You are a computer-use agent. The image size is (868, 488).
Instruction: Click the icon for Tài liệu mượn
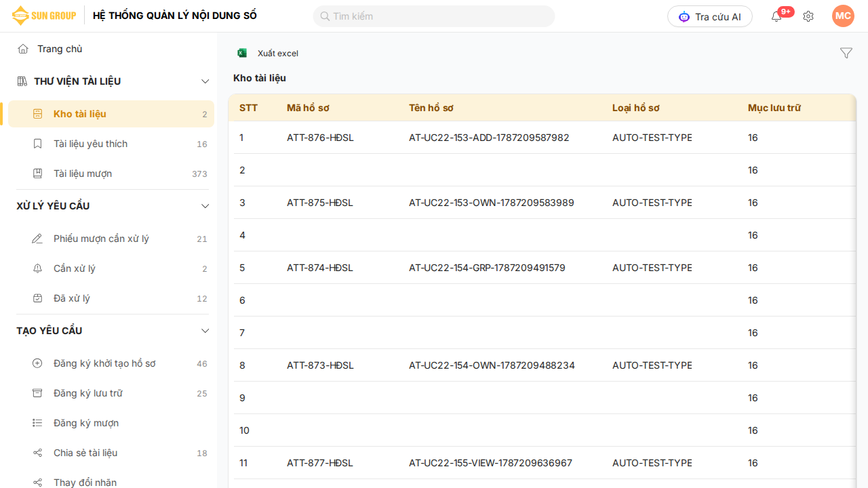[38, 174]
